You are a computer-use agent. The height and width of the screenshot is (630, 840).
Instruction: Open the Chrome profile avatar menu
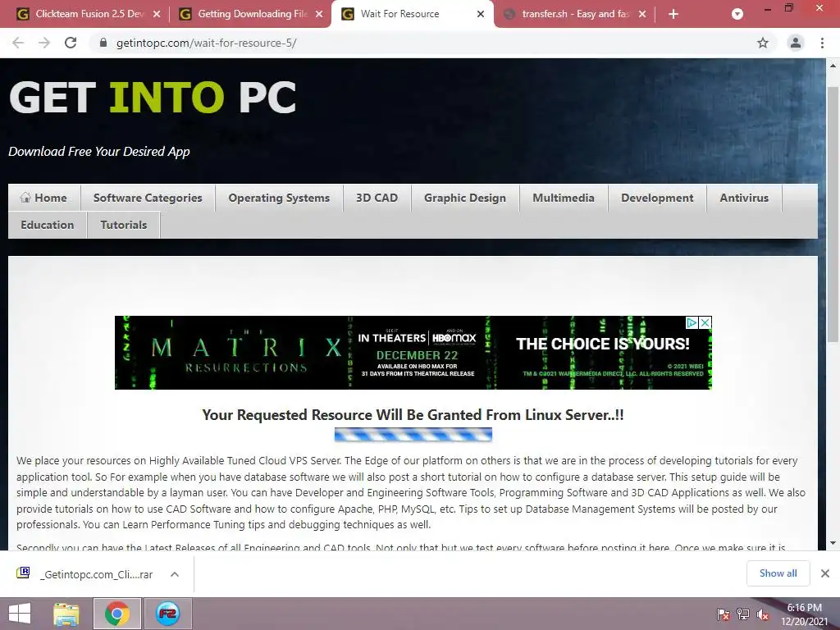pyautogui.click(x=796, y=43)
